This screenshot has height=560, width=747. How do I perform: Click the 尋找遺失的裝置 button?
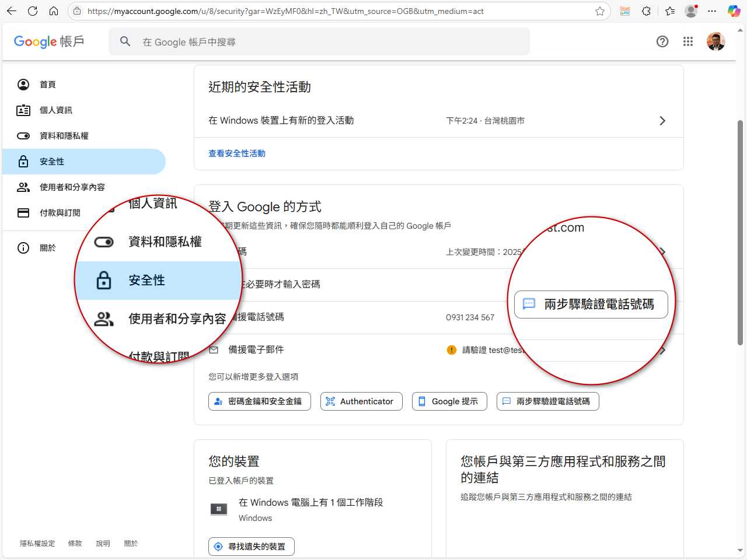point(252,547)
